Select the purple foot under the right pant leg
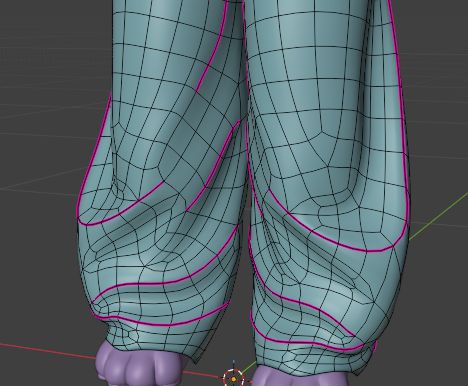The height and width of the screenshot is (386, 468). point(300,376)
